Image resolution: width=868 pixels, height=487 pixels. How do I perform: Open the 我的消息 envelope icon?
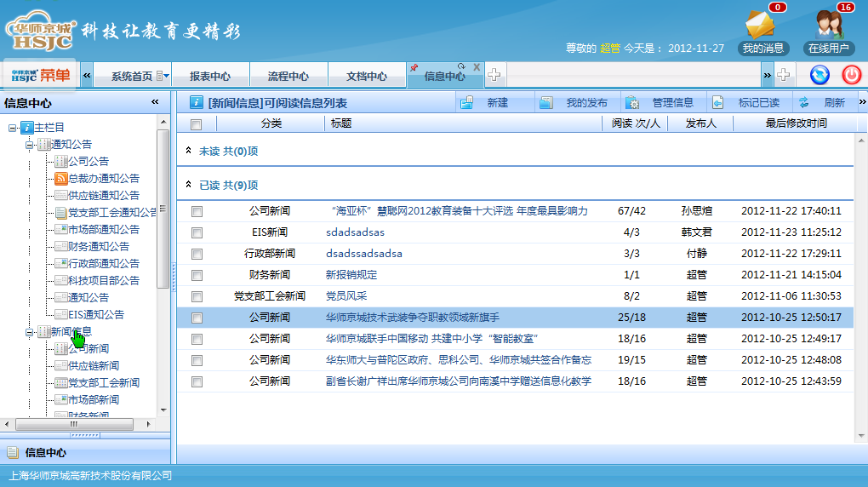coord(760,25)
